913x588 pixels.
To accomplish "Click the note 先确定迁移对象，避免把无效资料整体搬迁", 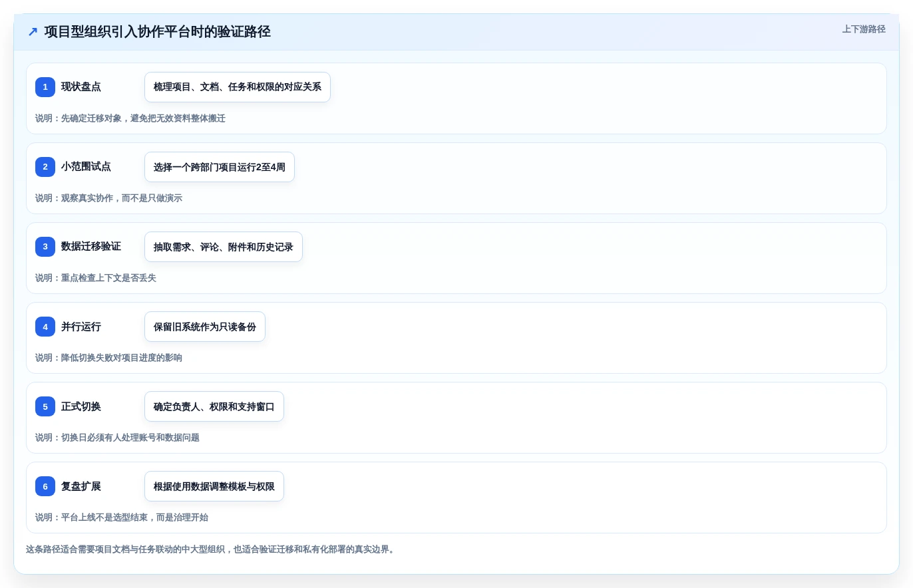I will [130, 118].
